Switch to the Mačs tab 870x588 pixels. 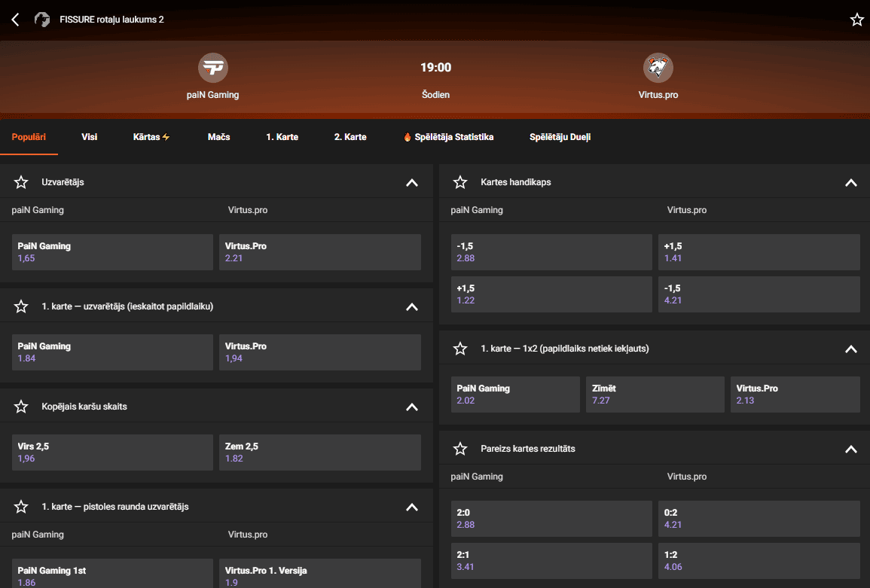coord(218,137)
